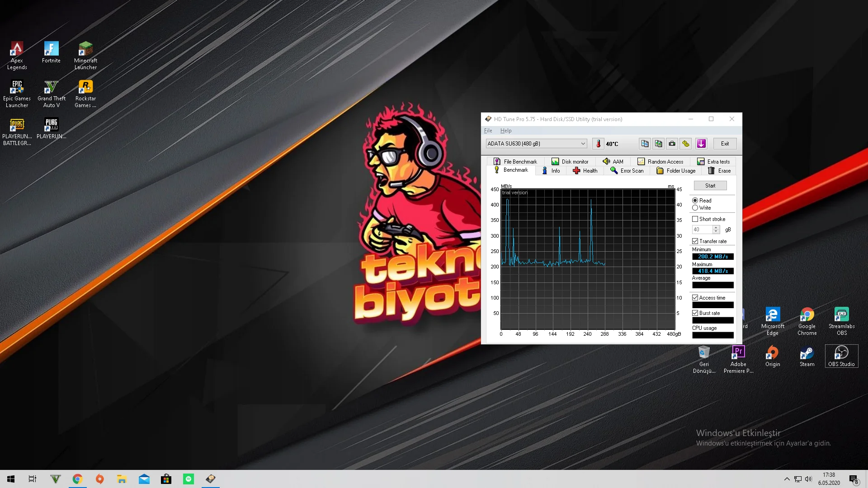868x488 pixels.
Task: Click the Exit button in HD Tune
Action: (x=725, y=144)
